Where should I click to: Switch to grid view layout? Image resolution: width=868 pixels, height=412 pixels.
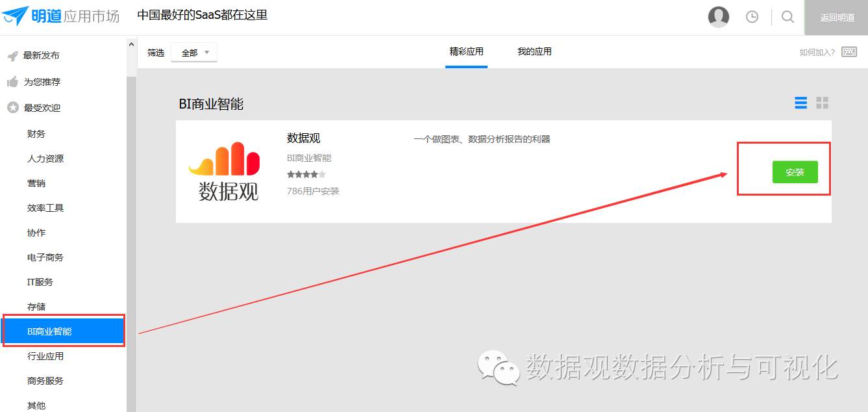(x=823, y=103)
